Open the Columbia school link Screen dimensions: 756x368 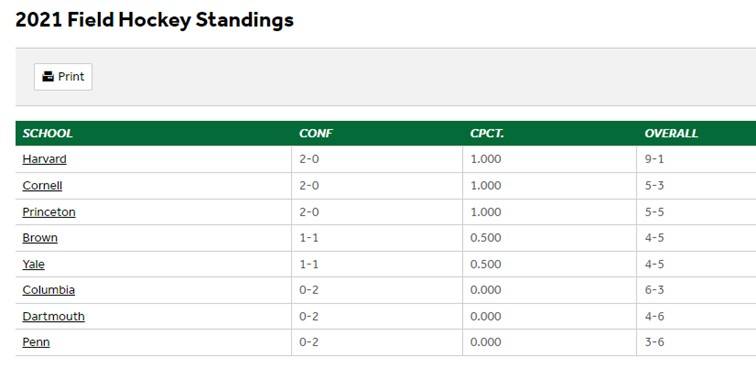49,290
